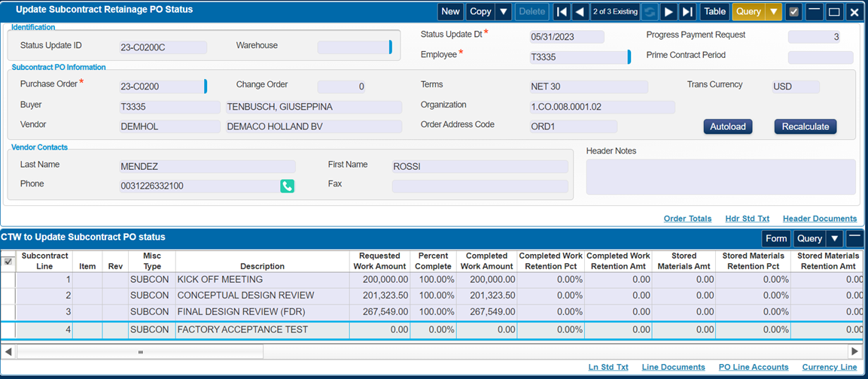868x379 pixels.
Task: Open the Purchase Order lookup marker
Action: tap(205, 86)
